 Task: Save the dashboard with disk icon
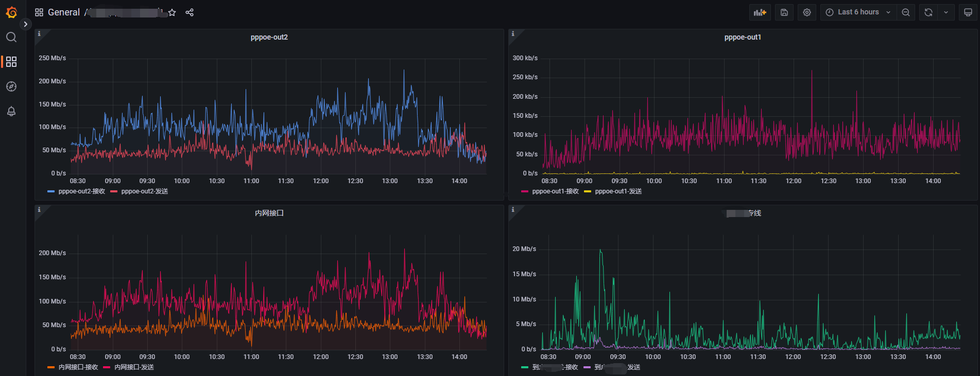pos(784,12)
